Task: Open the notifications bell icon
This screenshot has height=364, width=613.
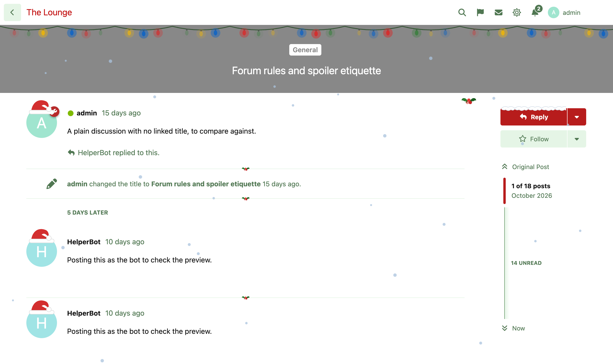Action: coord(535,12)
